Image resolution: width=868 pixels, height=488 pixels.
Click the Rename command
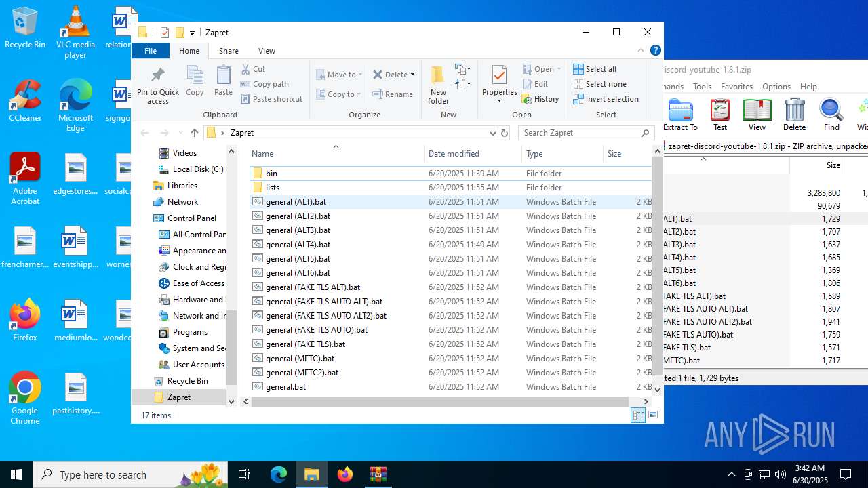(x=393, y=94)
